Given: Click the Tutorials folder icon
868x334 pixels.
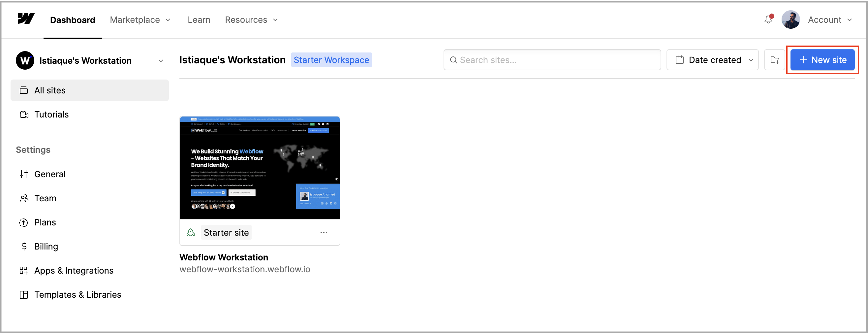Looking at the screenshot, I should pyautogui.click(x=24, y=115).
